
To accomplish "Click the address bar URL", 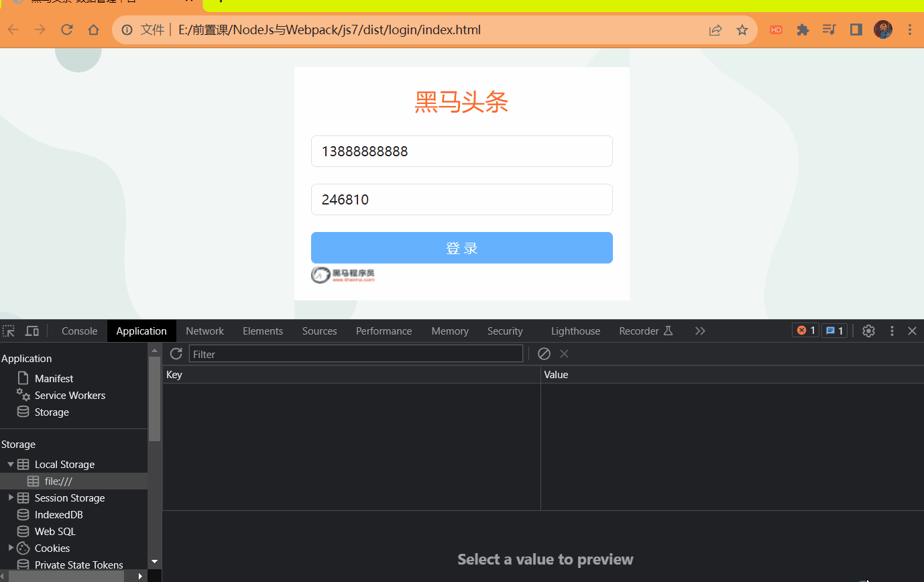I will pos(329,30).
